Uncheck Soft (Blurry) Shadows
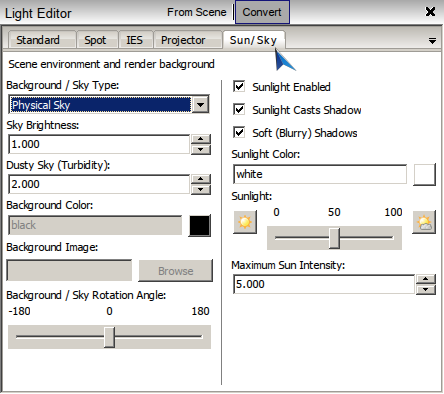Image resolution: width=444 pixels, height=394 pixels. point(239,132)
